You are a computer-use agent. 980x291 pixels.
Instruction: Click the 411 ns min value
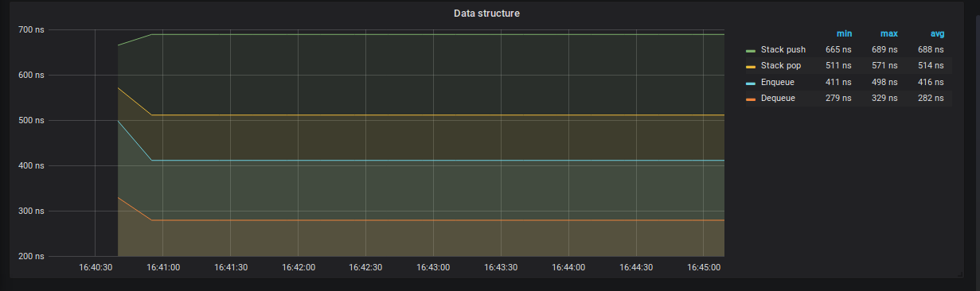(x=838, y=82)
